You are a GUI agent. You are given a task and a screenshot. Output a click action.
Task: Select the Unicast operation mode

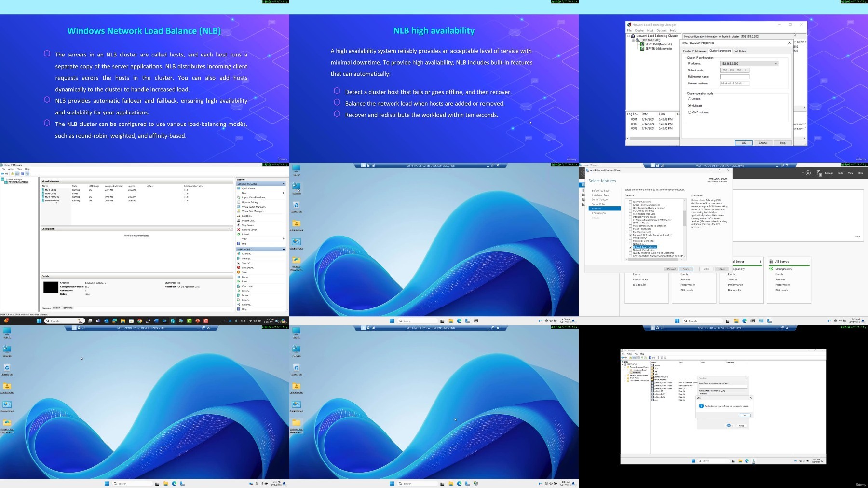pyautogui.click(x=690, y=99)
